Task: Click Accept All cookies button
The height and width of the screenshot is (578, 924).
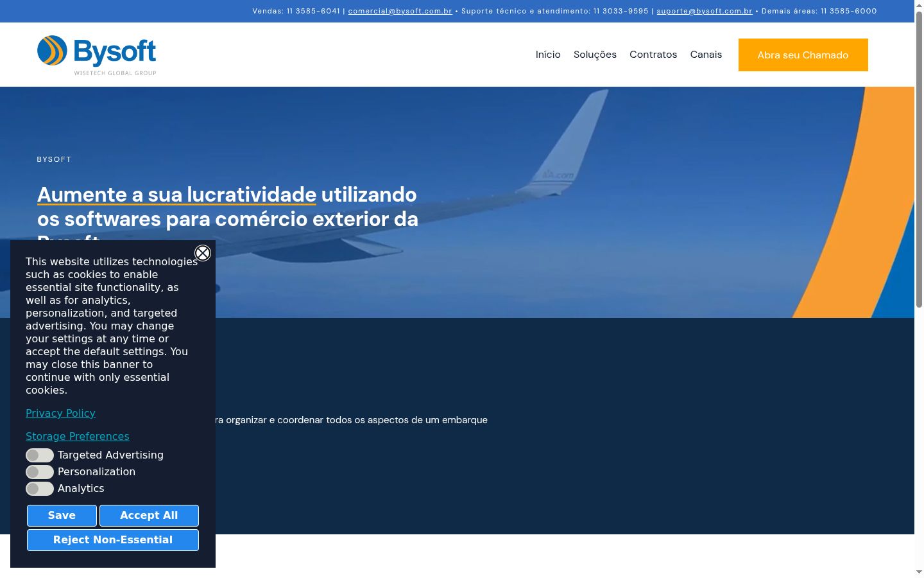Action: (149, 516)
